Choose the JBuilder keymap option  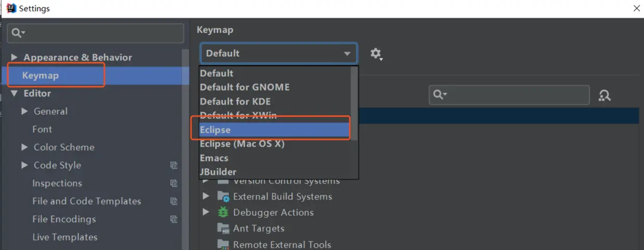tap(275, 172)
